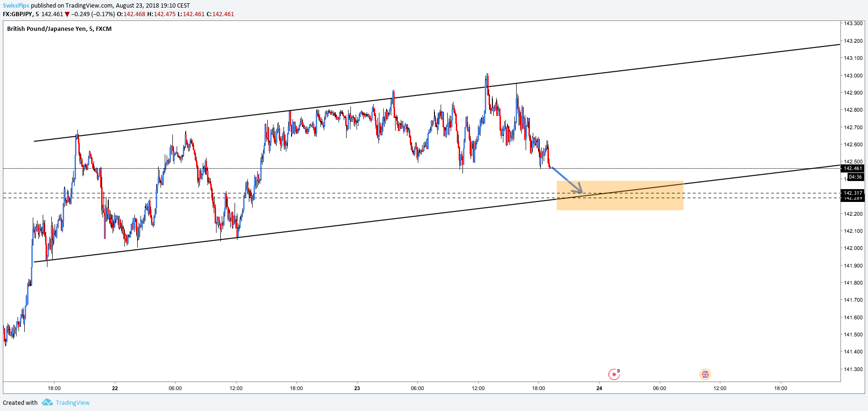Click the 143.100 price axis label

(x=853, y=58)
